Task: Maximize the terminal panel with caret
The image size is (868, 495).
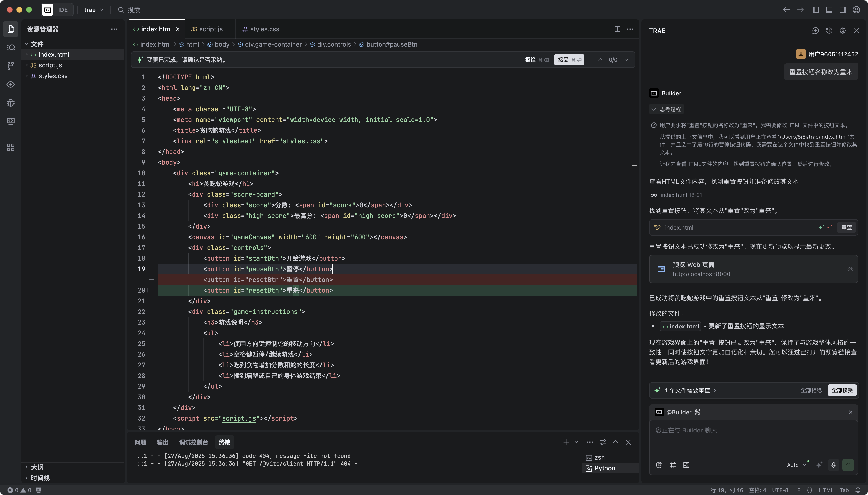Action: (x=615, y=442)
